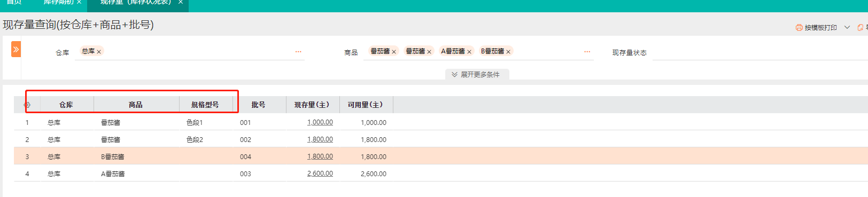Close the 库存期初 tab
The image size is (868, 197).
point(79,2)
